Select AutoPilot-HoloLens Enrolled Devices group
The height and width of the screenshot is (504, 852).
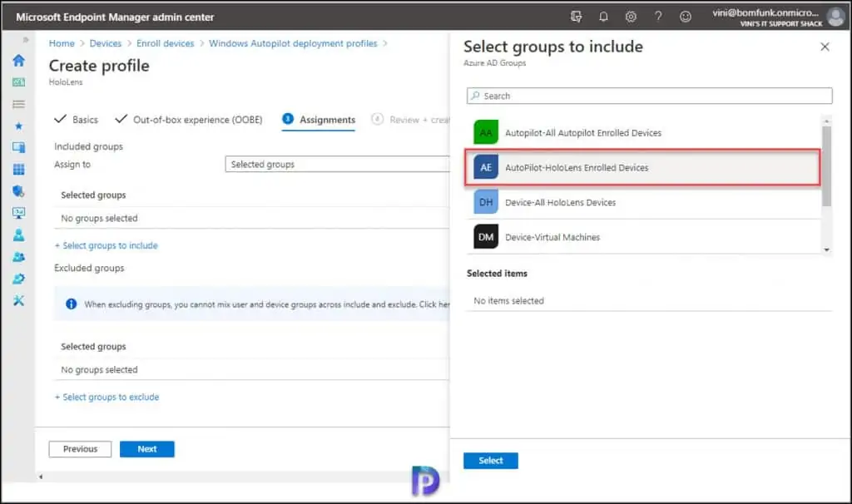pos(643,167)
